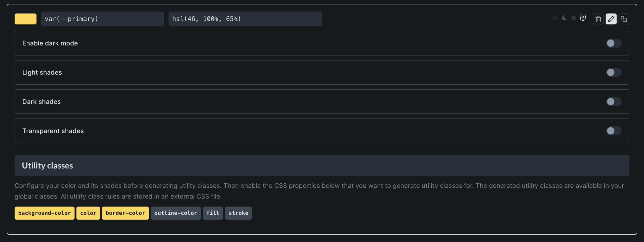This screenshot has height=242, width=644.
Task: Turn on Light shades toggle
Action: point(614,73)
